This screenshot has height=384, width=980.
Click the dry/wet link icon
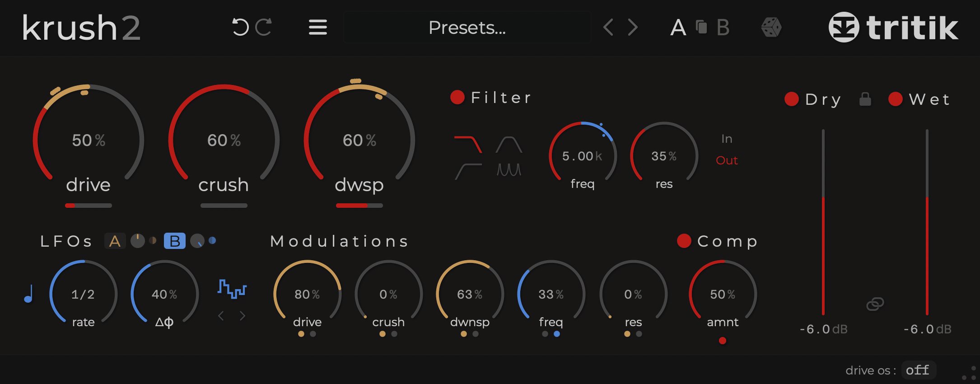(x=875, y=304)
